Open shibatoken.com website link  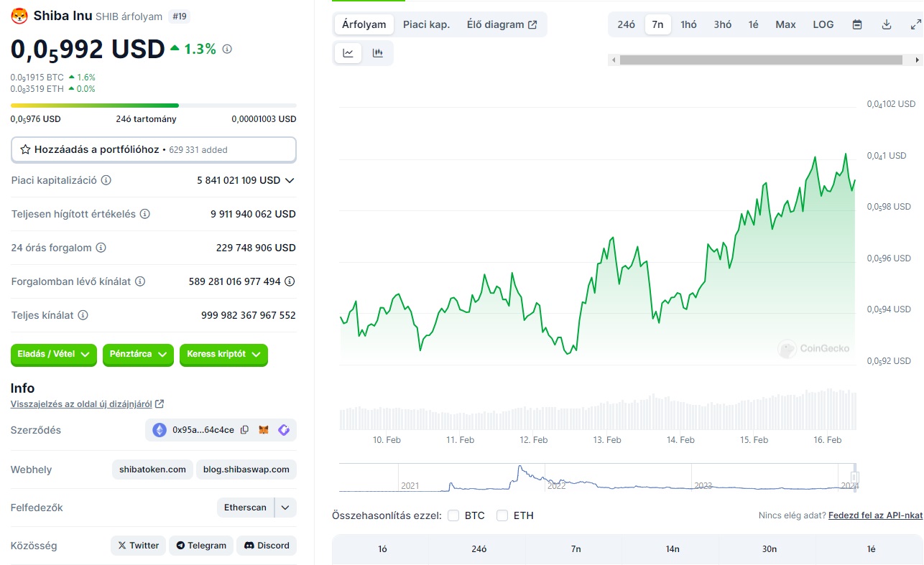pyautogui.click(x=152, y=470)
